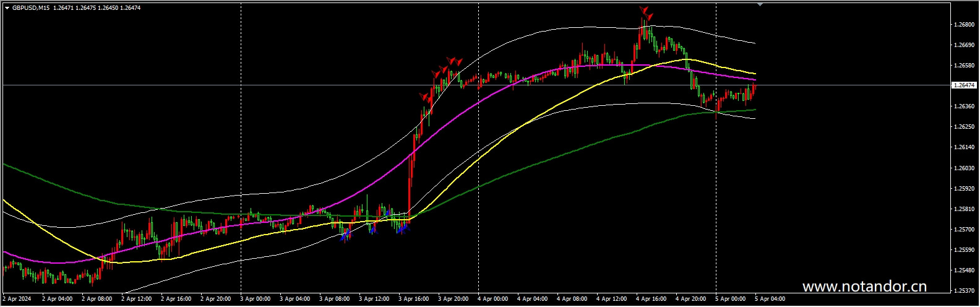The height and width of the screenshot is (307, 980).
Task: Click the 1.25700 price axis label
Action: pyautogui.click(x=965, y=230)
